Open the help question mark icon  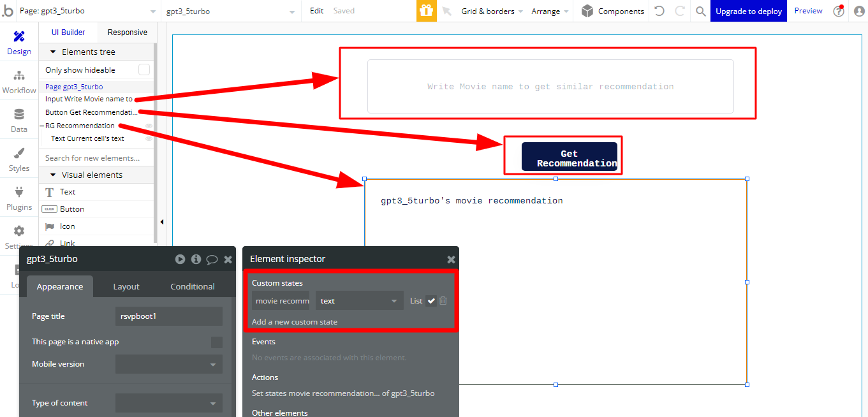point(839,11)
